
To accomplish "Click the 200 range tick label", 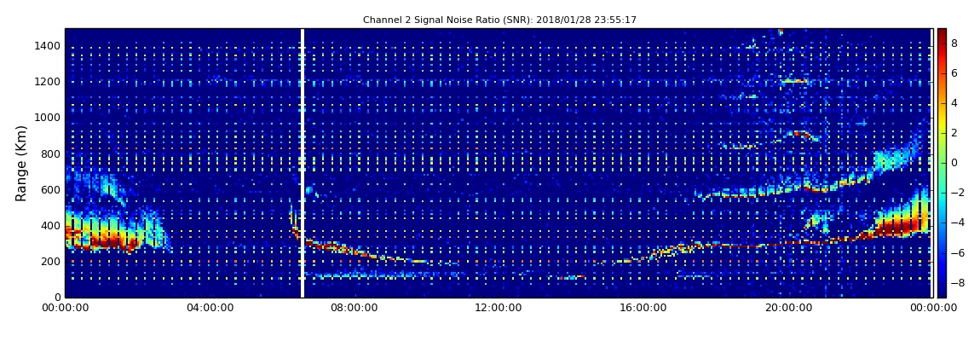I will pos(52,262).
